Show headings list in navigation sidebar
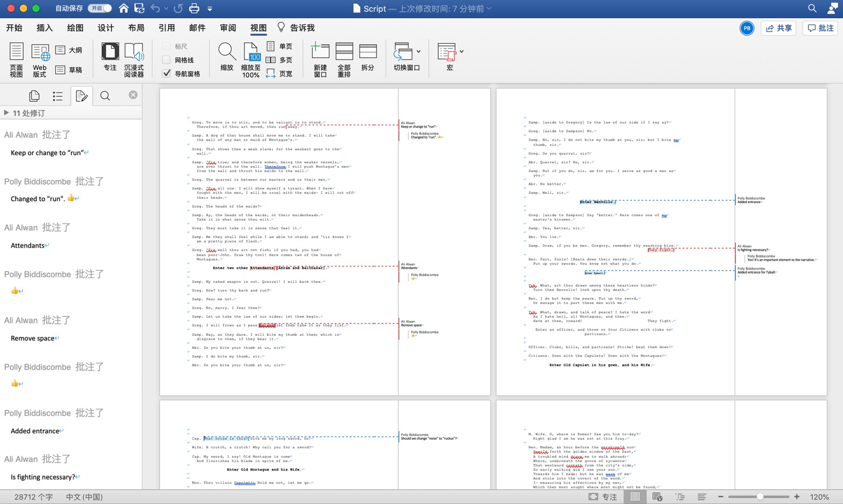Viewport: 843px width, 504px height. 58,96
